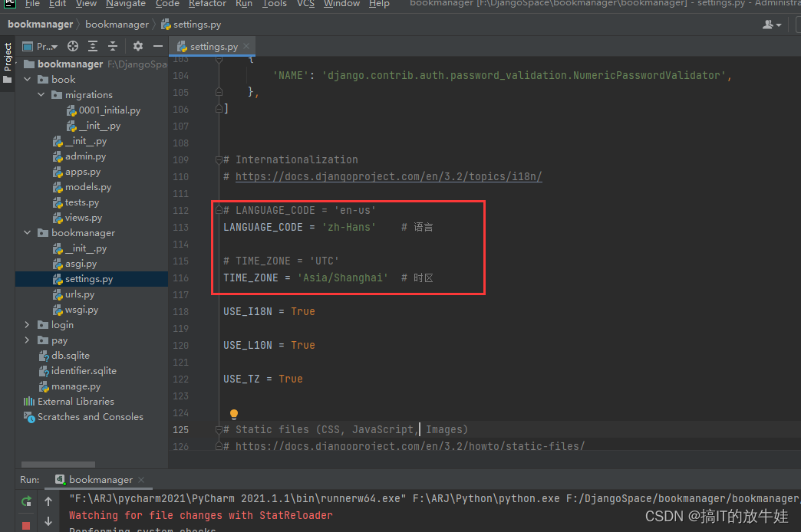Select manage.py file
The image size is (801, 532).
[x=70, y=386]
